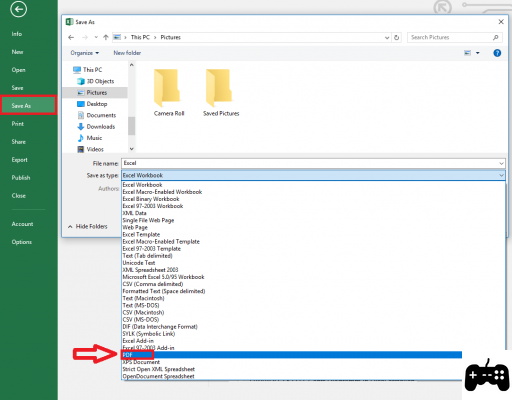Screen dimensions: 512x400
Task: Open the Share backstage tab
Action: point(18,142)
